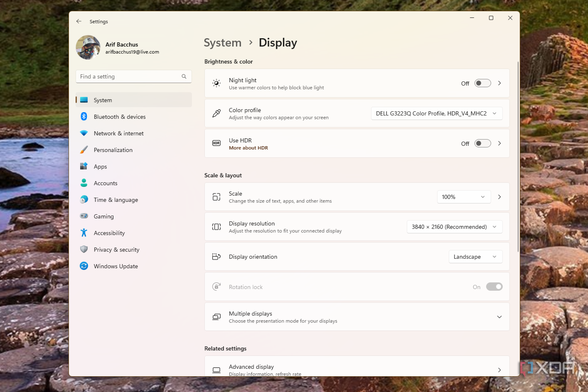The image size is (588, 392).
Task: Click the Windows Update icon
Action: (84, 266)
